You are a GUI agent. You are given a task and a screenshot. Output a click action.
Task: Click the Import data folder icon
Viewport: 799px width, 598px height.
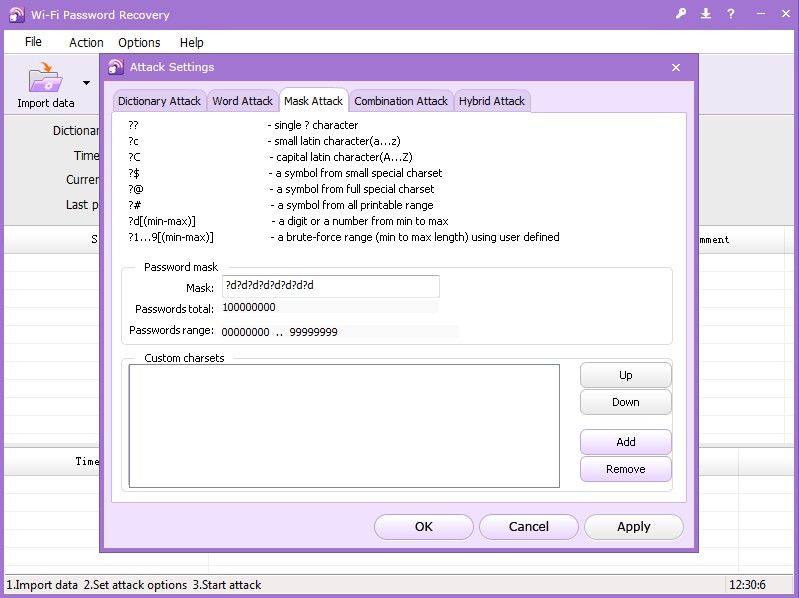(x=45, y=77)
